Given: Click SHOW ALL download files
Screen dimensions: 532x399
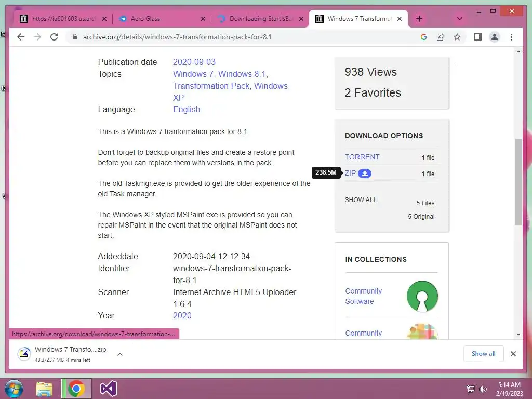Looking at the screenshot, I should click(361, 200).
